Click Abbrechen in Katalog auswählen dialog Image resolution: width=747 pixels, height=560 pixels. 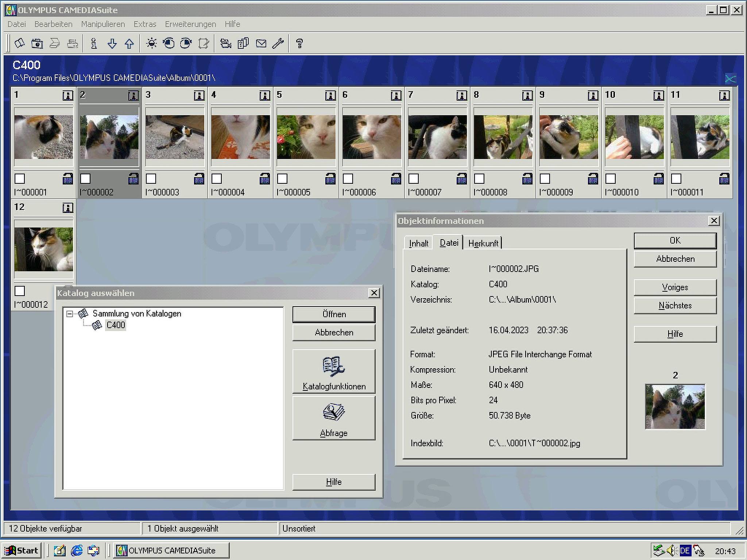tap(334, 332)
